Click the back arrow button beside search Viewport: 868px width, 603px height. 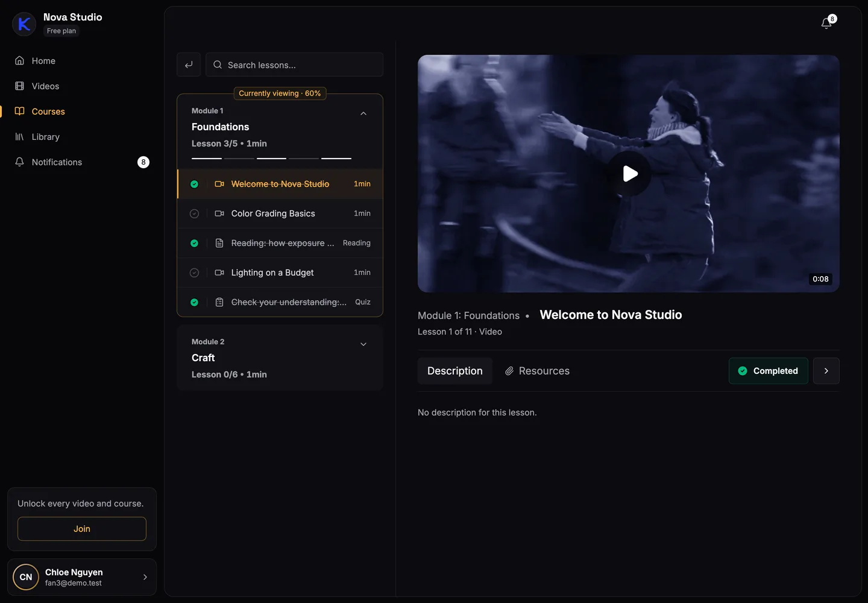(x=189, y=65)
